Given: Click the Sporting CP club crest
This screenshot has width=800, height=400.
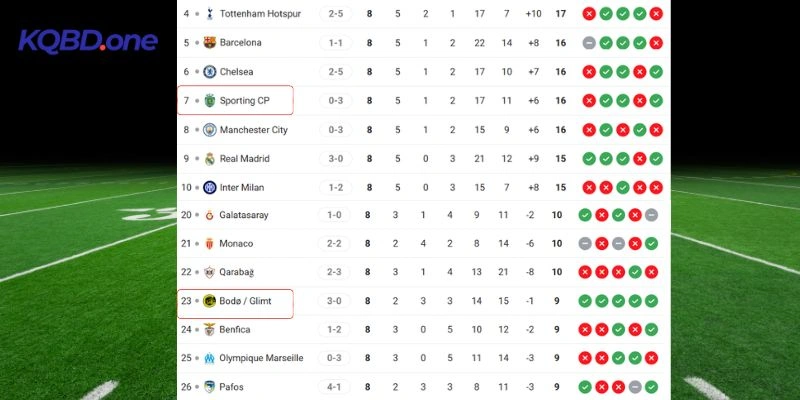Looking at the screenshot, I should (x=210, y=100).
